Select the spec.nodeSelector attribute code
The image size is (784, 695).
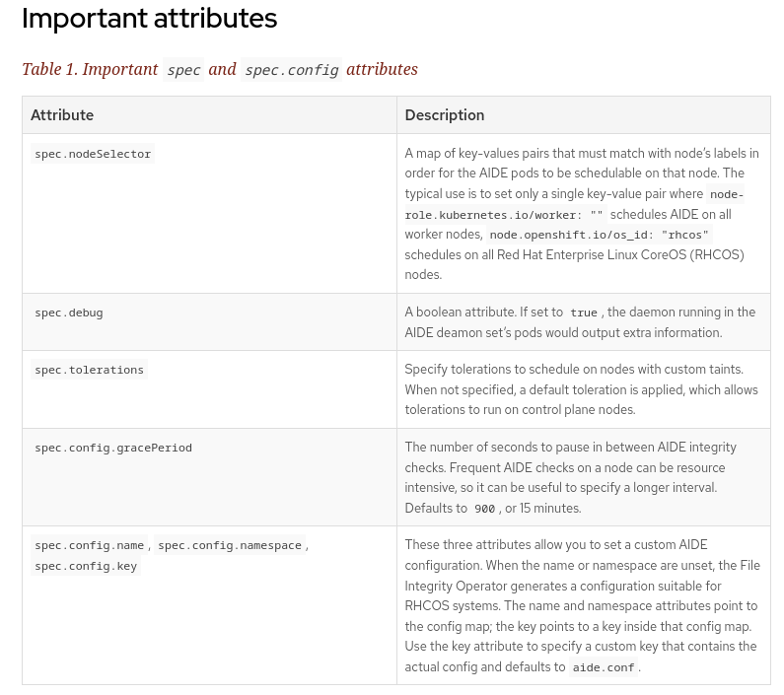click(x=93, y=154)
